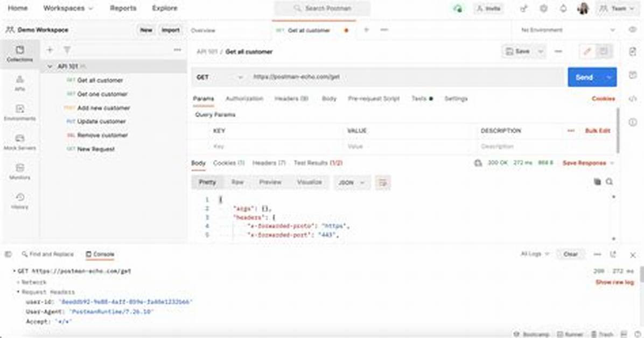Select the Raw response view
The image size is (644, 338).
point(237,182)
